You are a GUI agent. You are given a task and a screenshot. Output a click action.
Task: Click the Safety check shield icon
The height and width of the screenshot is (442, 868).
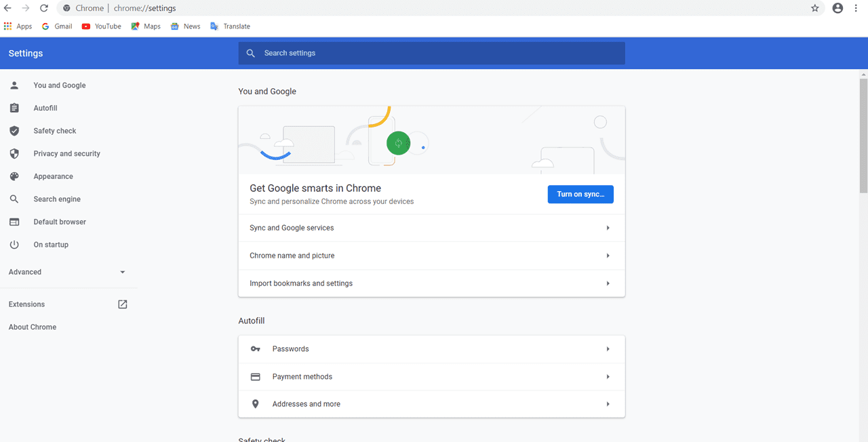(14, 131)
